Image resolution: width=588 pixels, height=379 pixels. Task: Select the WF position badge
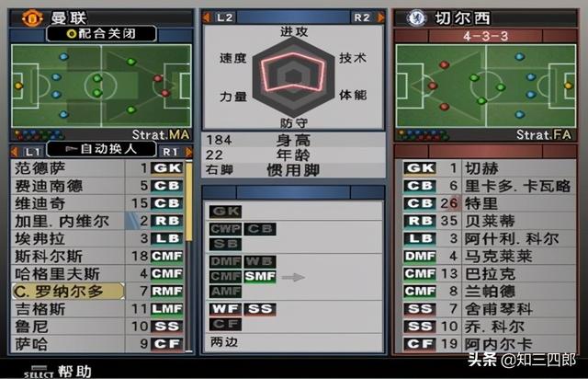click(x=225, y=309)
